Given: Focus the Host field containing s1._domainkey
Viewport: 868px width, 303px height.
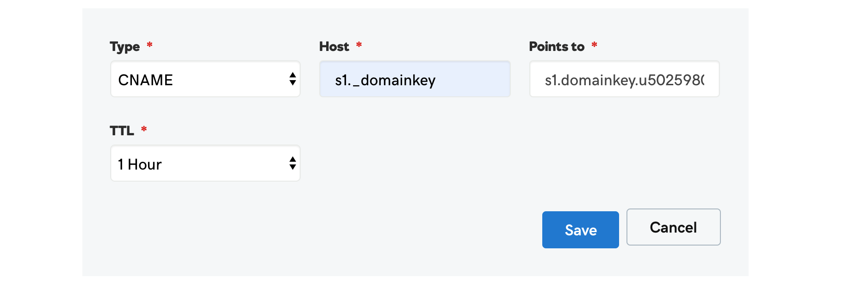Looking at the screenshot, I should click(x=415, y=79).
